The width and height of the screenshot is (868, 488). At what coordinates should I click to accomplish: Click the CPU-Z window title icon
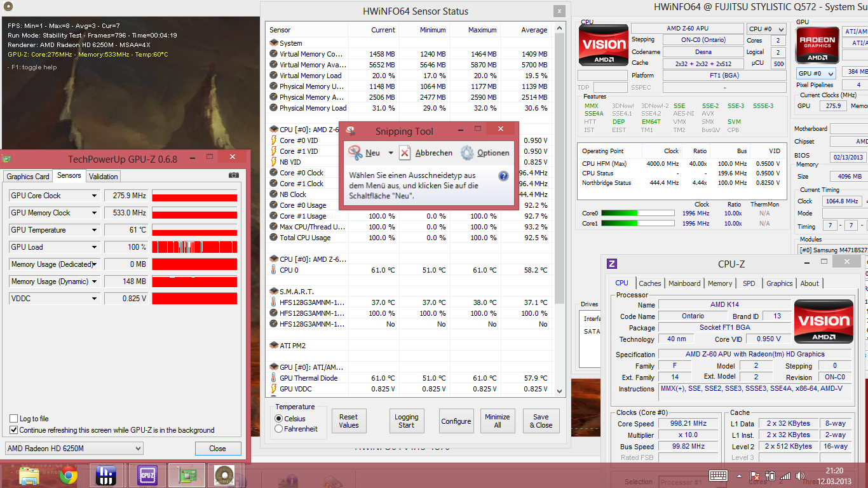pos(612,264)
